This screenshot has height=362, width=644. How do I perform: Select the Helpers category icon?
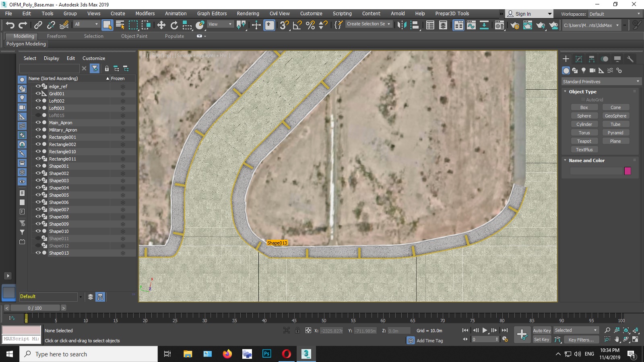pos(601,70)
